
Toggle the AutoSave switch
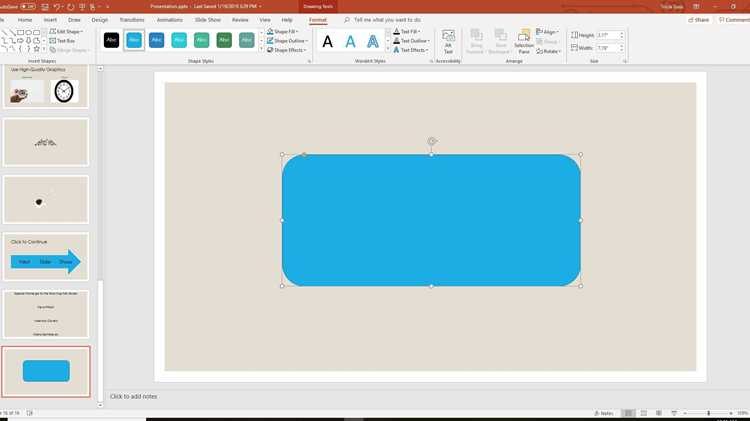(x=28, y=7)
